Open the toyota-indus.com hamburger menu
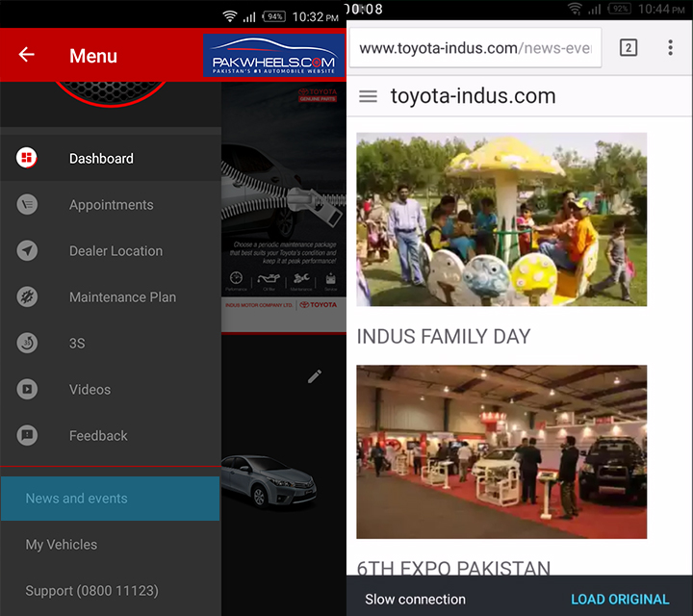The height and width of the screenshot is (616, 693). (x=368, y=96)
